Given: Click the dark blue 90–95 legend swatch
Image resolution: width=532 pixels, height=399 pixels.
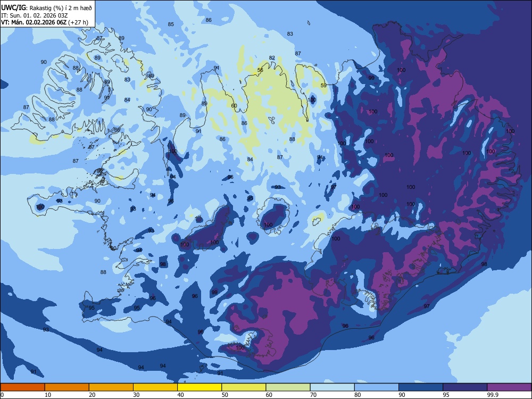Looking at the screenshot, I should tap(421, 387).
